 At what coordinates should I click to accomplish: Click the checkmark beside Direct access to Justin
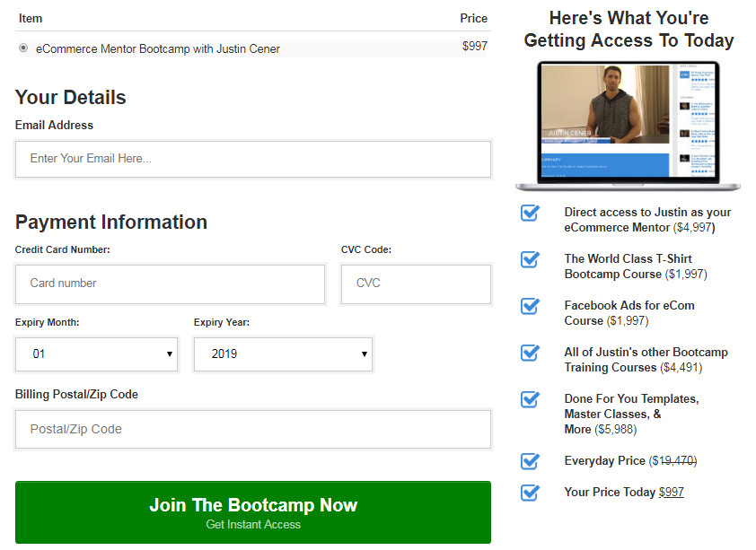click(530, 213)
